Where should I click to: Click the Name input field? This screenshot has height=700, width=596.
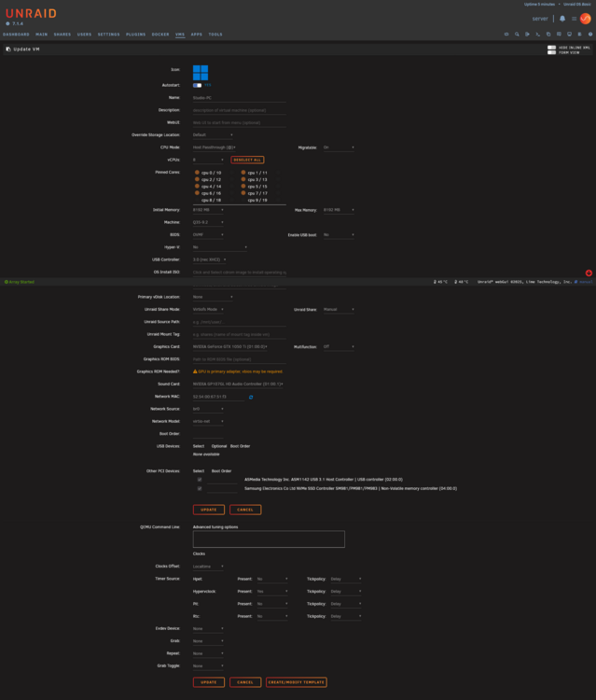click(x=239, y=98)
